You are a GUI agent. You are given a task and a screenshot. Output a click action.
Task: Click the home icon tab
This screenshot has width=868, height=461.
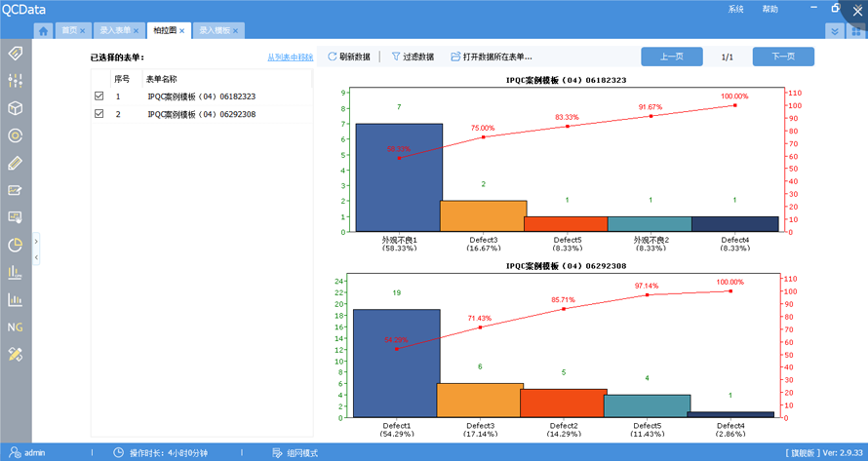tap(44, 31)
